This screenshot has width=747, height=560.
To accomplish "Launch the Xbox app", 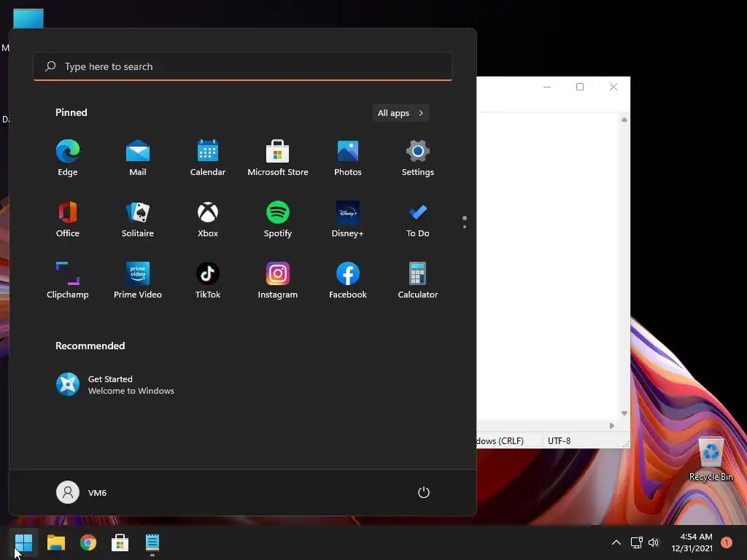I will point(208,219).
